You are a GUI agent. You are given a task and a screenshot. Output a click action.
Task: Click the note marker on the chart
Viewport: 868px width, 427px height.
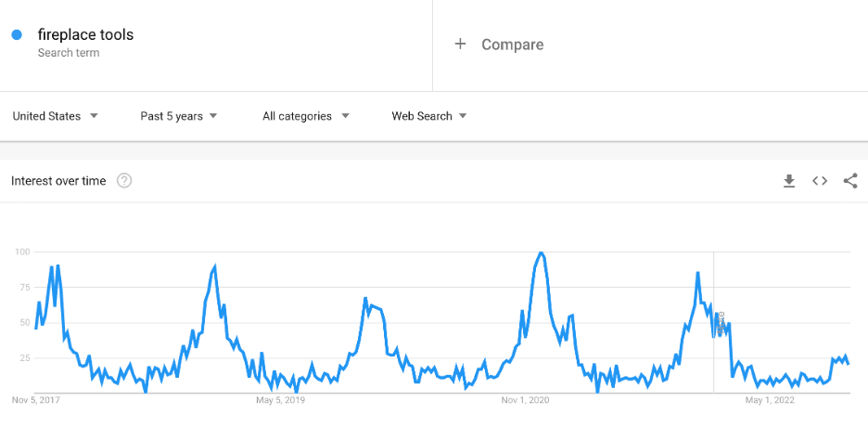pos(721,322)
